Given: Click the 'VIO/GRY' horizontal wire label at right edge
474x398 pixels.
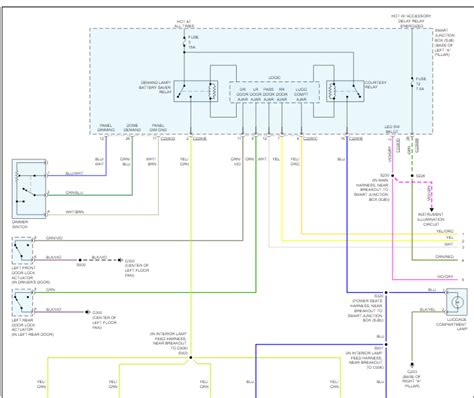Looking at the screenshot, I should (x=445, y=277).
